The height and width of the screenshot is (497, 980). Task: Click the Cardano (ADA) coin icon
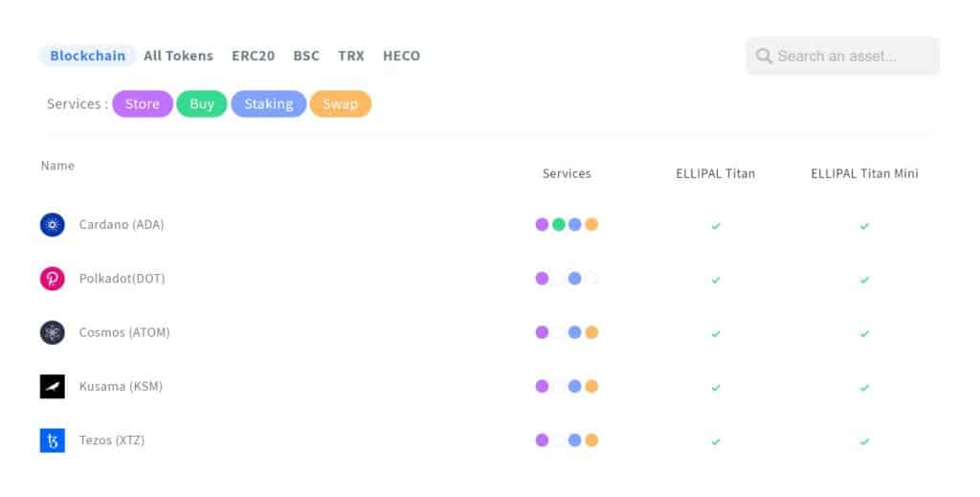click(x=53, y=225)
